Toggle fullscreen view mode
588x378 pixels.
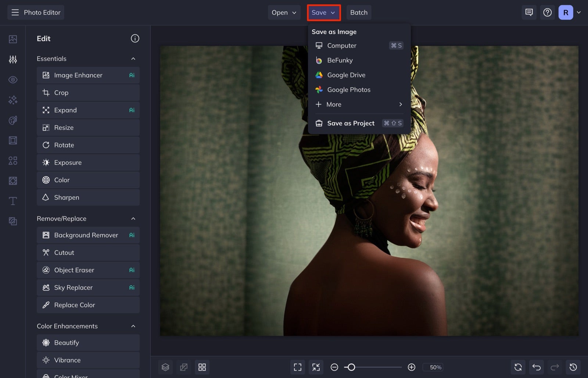297,367
